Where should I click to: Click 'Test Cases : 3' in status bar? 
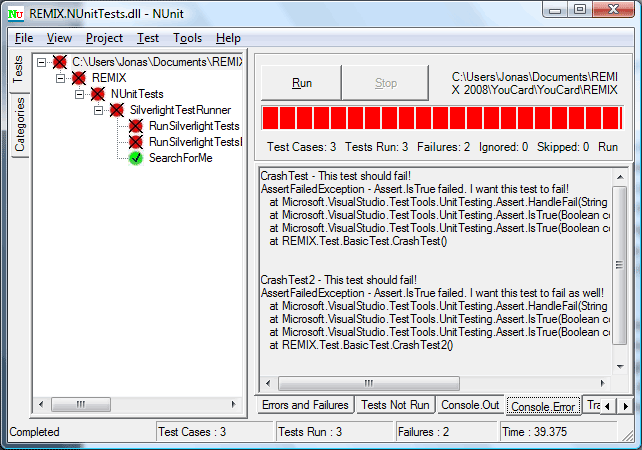pos(192,432)
